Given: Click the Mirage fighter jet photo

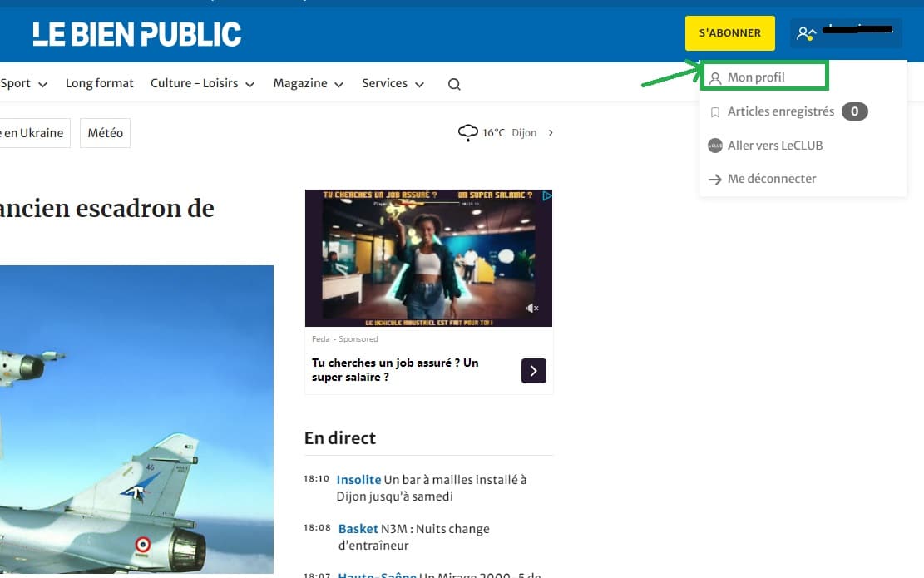Looking at the screenshot, I should click(136, 419).
